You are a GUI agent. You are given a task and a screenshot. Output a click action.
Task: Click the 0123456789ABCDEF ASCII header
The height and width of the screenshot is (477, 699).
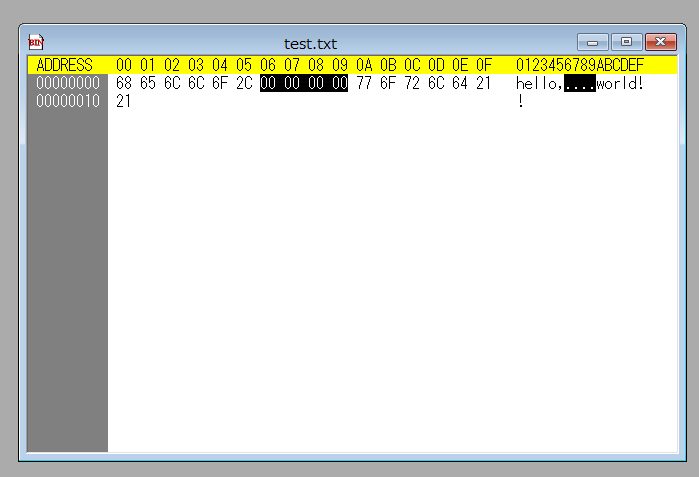pyautogui.click(x=580, y=65)
